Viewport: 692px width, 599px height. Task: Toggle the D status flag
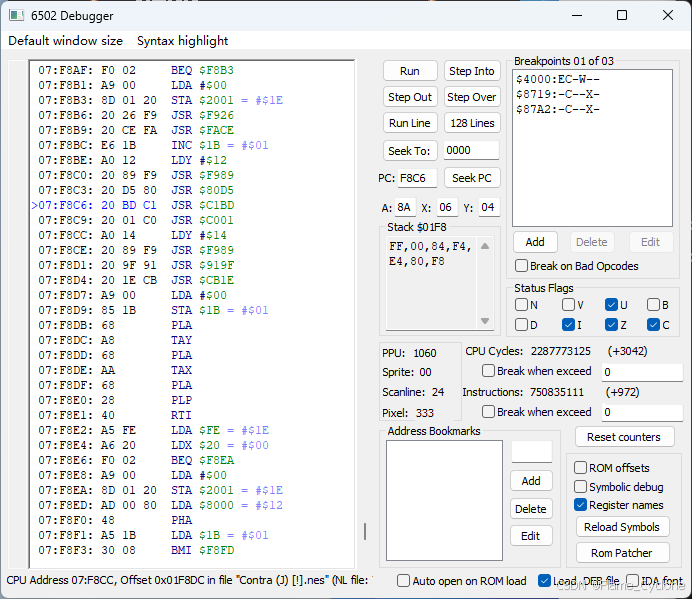pyautogui.click(x=521, y=325)
